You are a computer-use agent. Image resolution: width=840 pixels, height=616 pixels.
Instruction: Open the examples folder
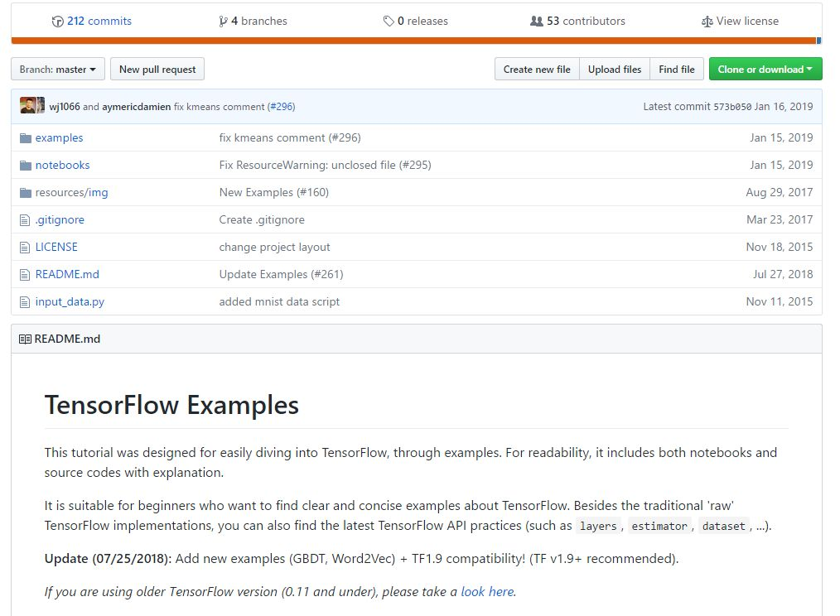point(59,137)
